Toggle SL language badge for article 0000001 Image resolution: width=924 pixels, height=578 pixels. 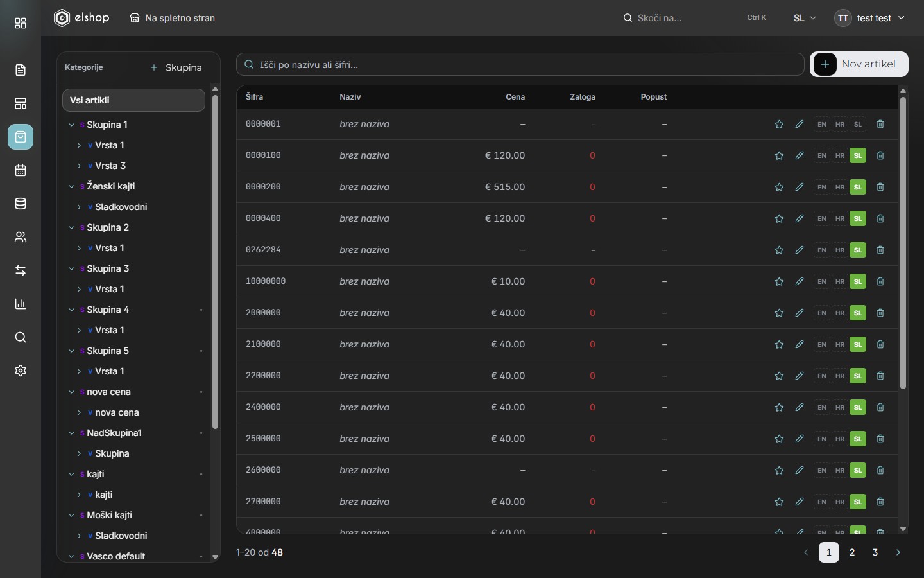coord(858,124)
